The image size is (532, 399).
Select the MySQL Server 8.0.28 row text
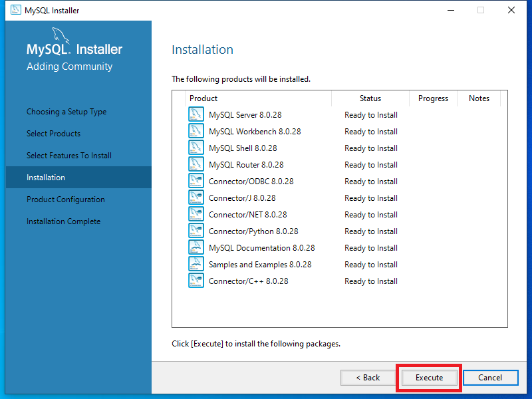pos(245,114)
